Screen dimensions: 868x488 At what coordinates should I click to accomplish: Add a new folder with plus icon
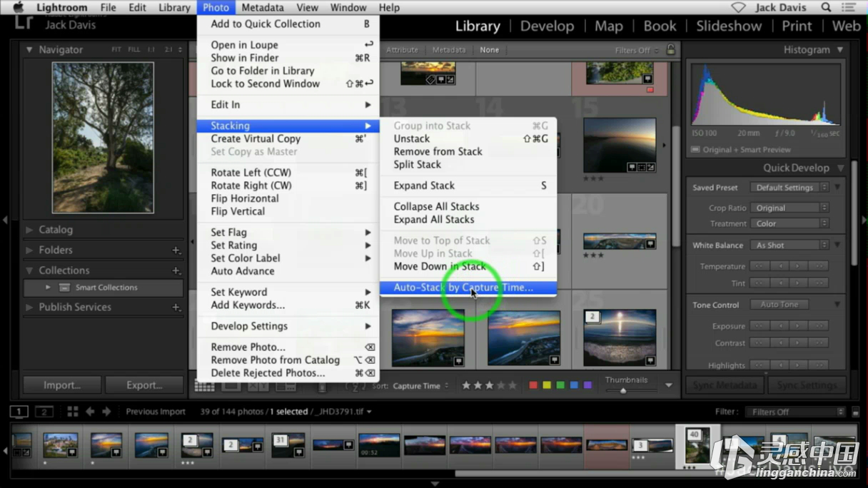pyautogui.click(x=176, y=250)
